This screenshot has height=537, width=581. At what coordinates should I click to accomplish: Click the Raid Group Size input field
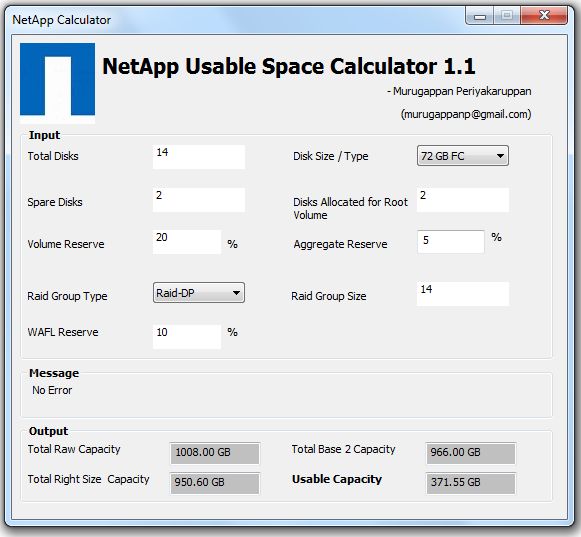click(463, 294)
